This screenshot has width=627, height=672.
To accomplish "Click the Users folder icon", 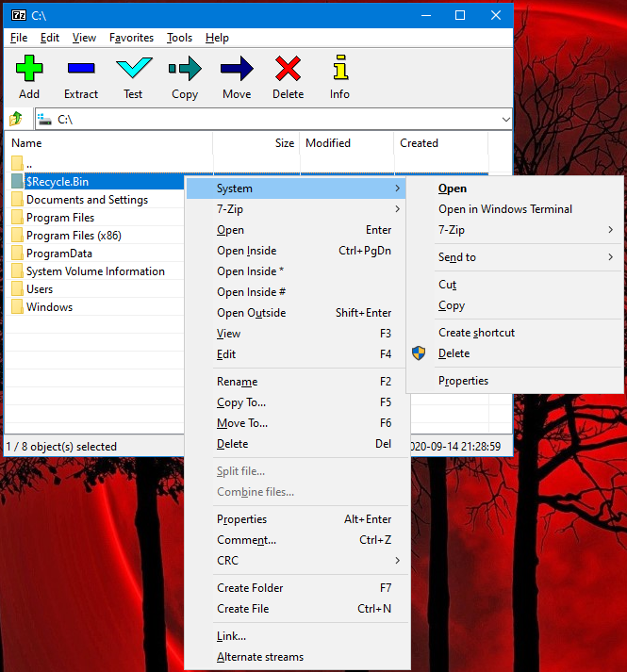I will 17,289.
